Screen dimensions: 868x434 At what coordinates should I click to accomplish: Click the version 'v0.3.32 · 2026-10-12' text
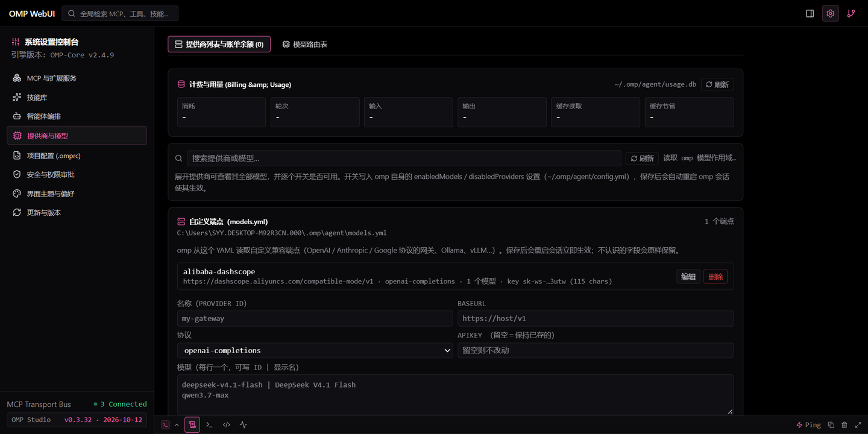[103, 420]
